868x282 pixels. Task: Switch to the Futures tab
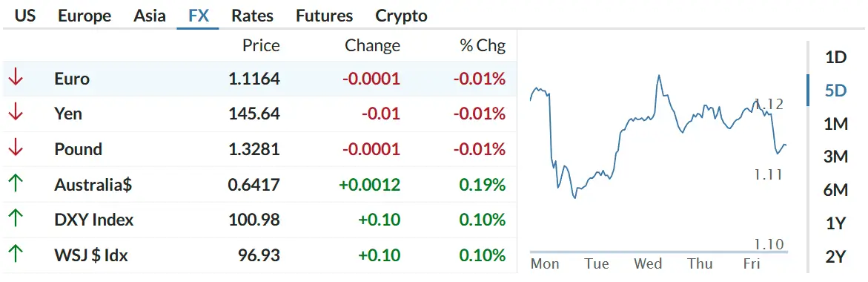click(x=325, y=16)
